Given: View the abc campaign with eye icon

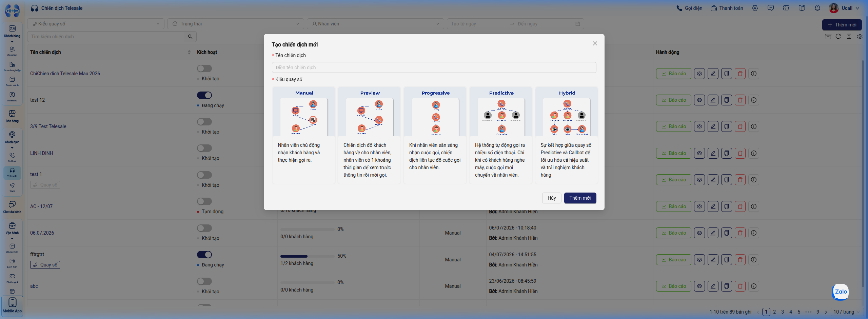Looking at the screenshot, I should click(699, 286).
